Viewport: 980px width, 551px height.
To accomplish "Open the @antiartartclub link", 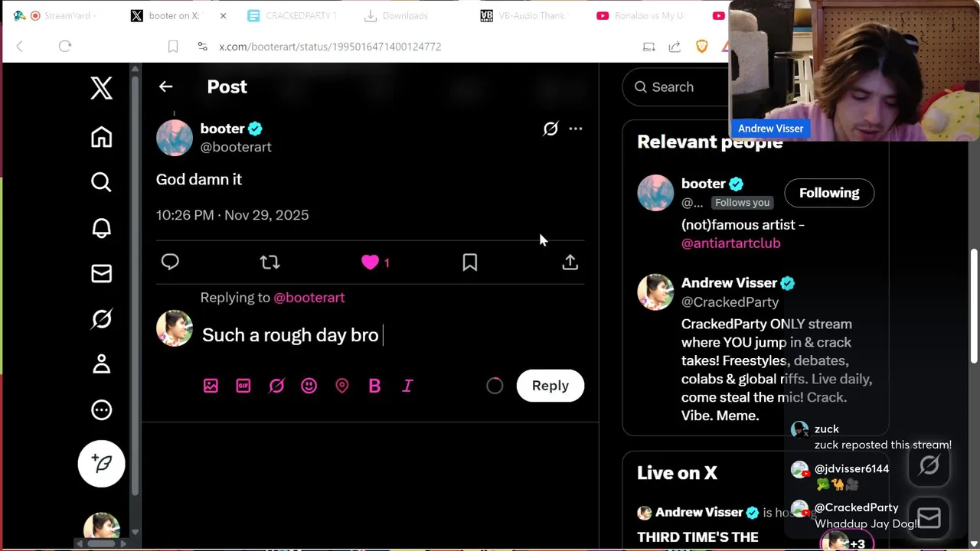I will (x=731, y=243).
